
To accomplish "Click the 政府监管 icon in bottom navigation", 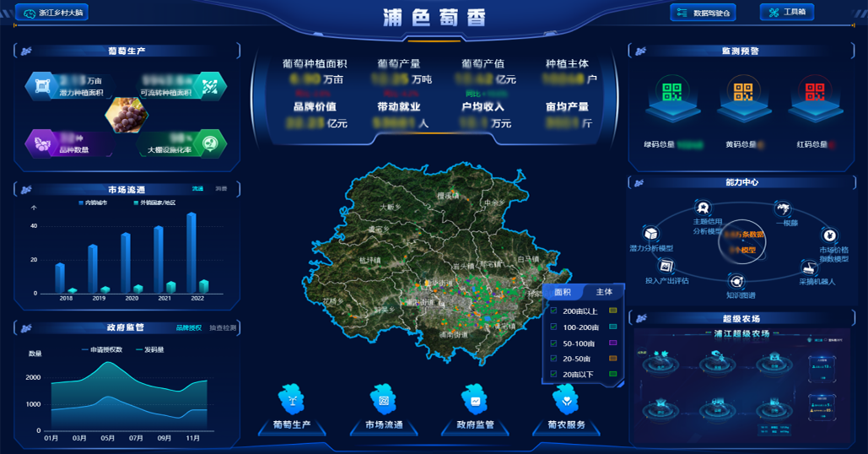I will coord(474,399).
